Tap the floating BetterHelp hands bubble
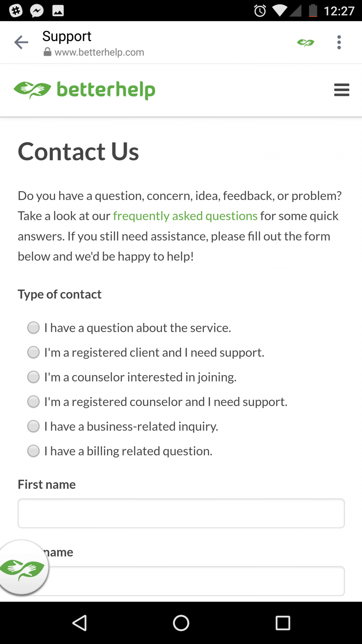 [23, 568]
